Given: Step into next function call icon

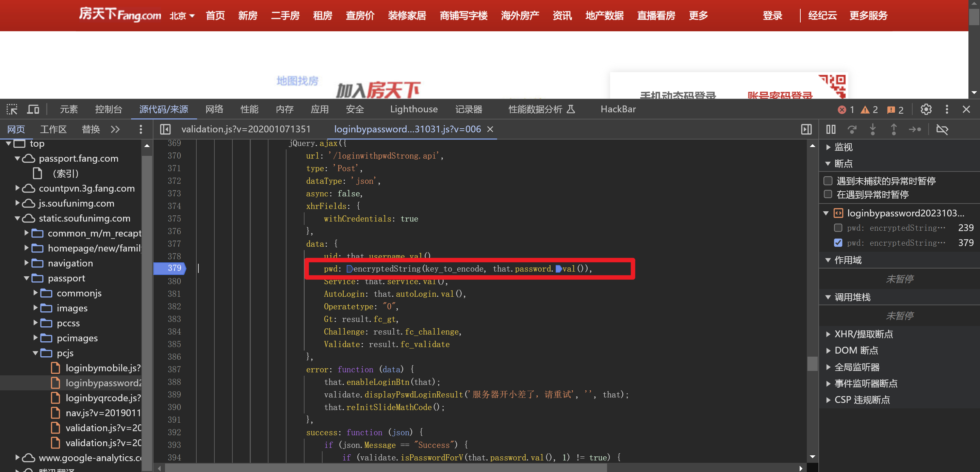Looking at the screenshot, I should pyautogui.click(x=873, y=129).
